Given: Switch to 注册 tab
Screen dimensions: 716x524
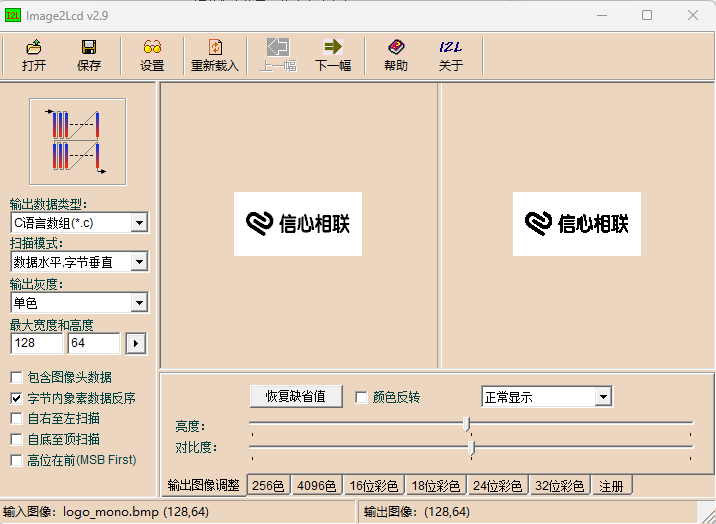Looking at the screenshot, I should pos(612,486).
